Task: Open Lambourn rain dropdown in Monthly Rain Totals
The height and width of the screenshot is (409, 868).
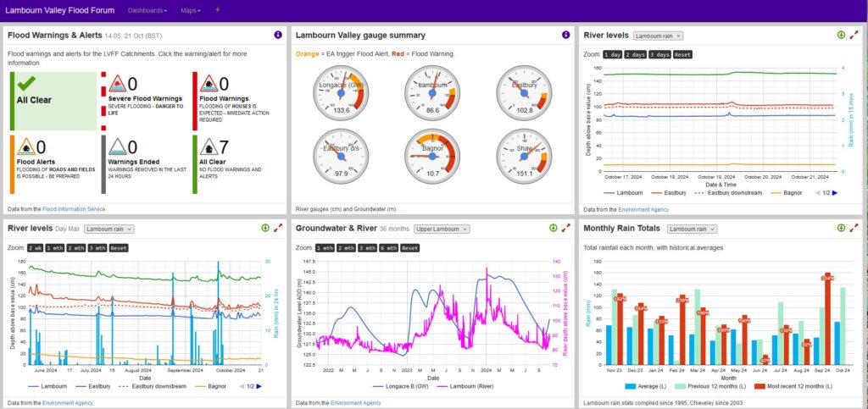Action: pos(693,229)
